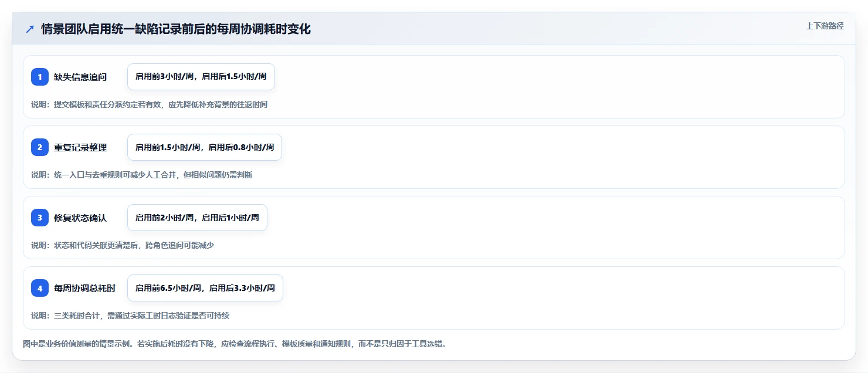Click the value box 启用前3小时/周，启用后1.5小时/周
Viewport: 868px width, 373px height.
coord(201,77)
